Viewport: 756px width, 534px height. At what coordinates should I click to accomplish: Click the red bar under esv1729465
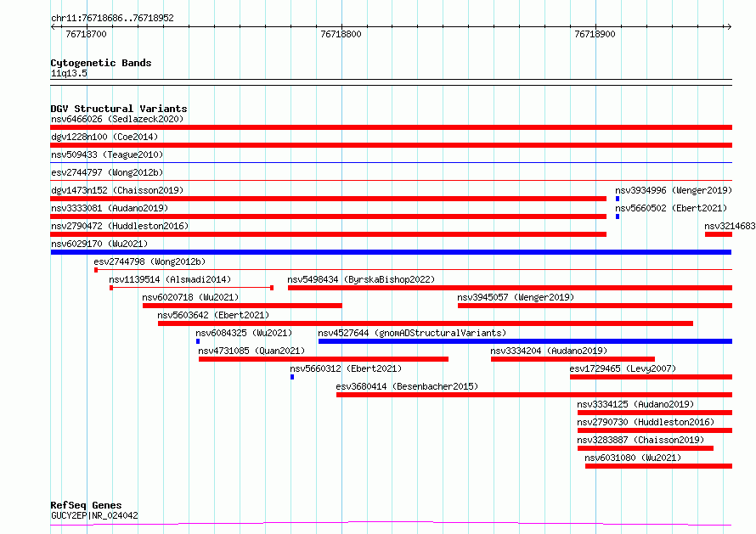(x=651, y=377)
